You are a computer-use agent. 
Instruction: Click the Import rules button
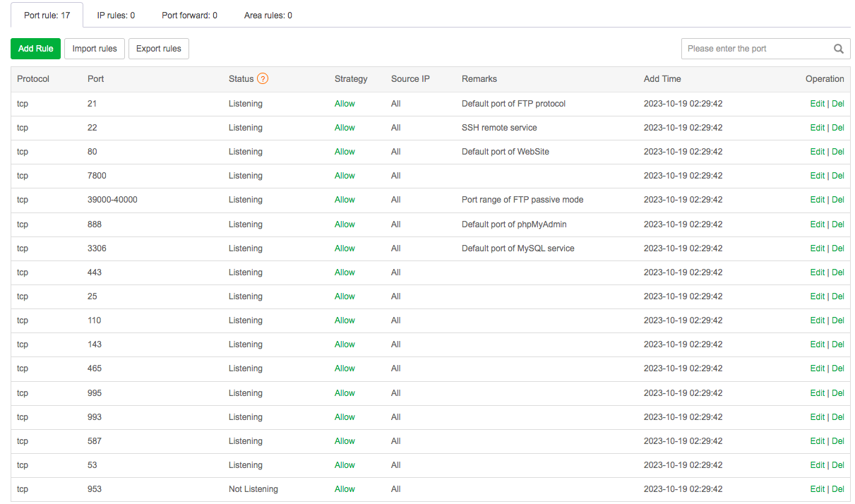click(95, 49)
